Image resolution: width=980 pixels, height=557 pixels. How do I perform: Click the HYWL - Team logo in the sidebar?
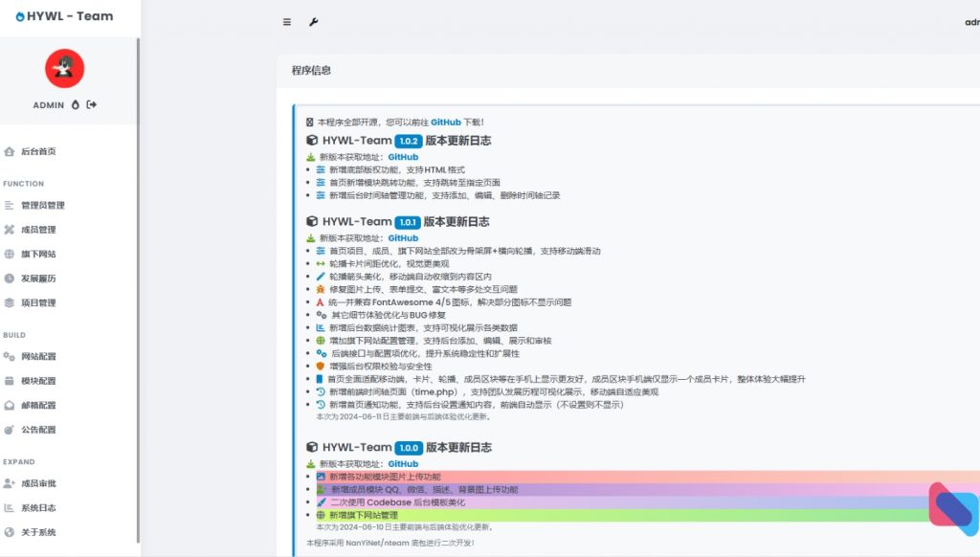point(63,15)
